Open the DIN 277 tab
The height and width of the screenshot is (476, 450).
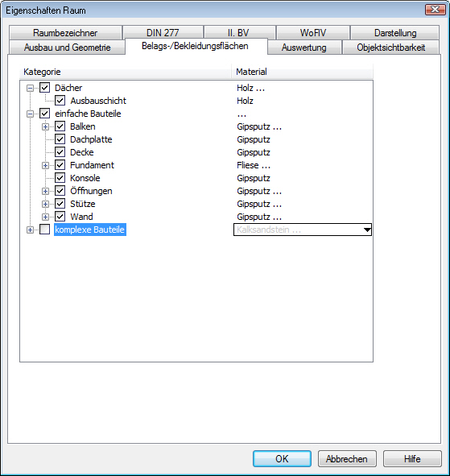(x=163, y=32)
